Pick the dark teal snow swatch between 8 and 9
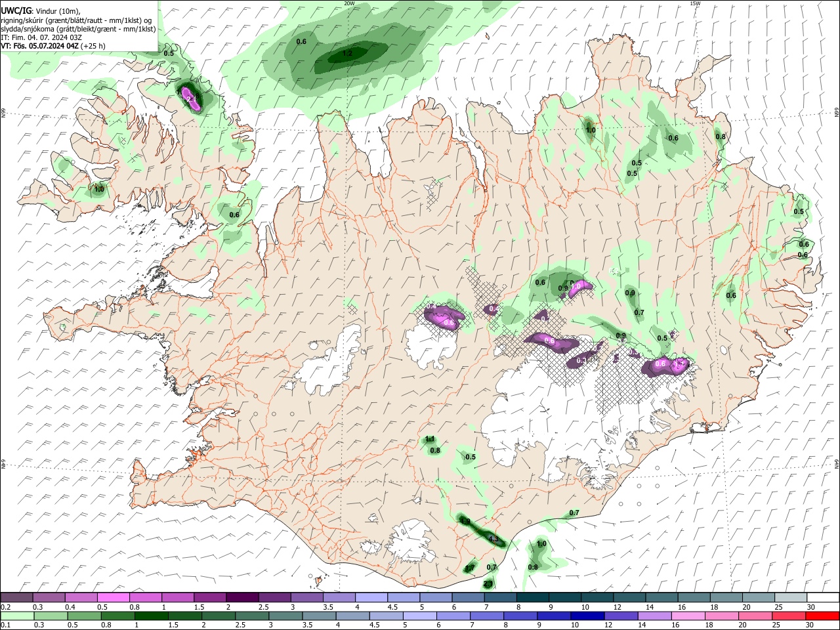 click(x=533, y=597)
